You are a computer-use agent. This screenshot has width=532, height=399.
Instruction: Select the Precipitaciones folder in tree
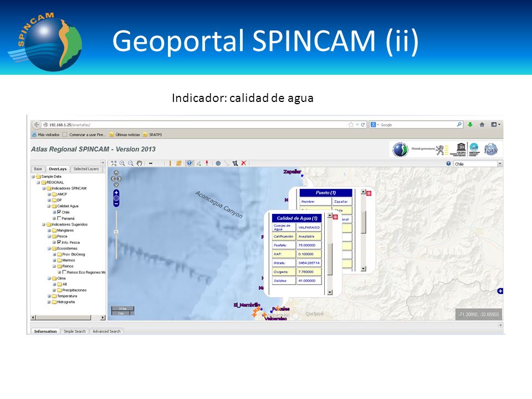pyautogui.click(x=72, y=290)
